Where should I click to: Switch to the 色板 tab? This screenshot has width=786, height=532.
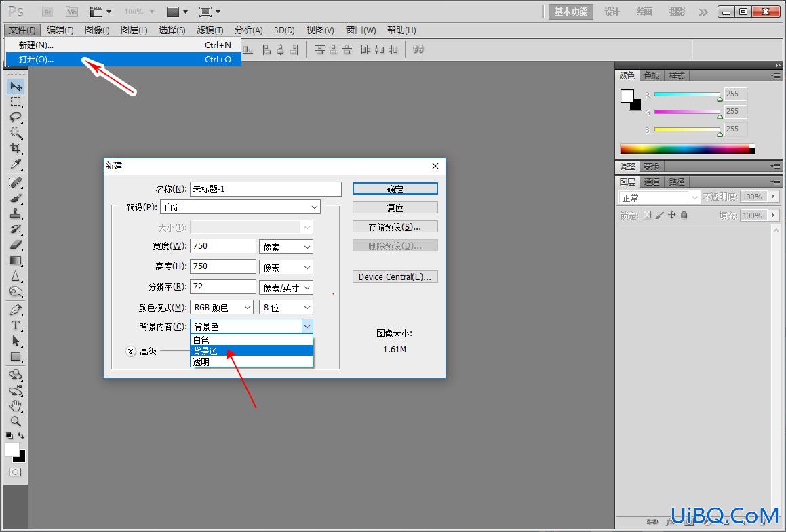652,76
